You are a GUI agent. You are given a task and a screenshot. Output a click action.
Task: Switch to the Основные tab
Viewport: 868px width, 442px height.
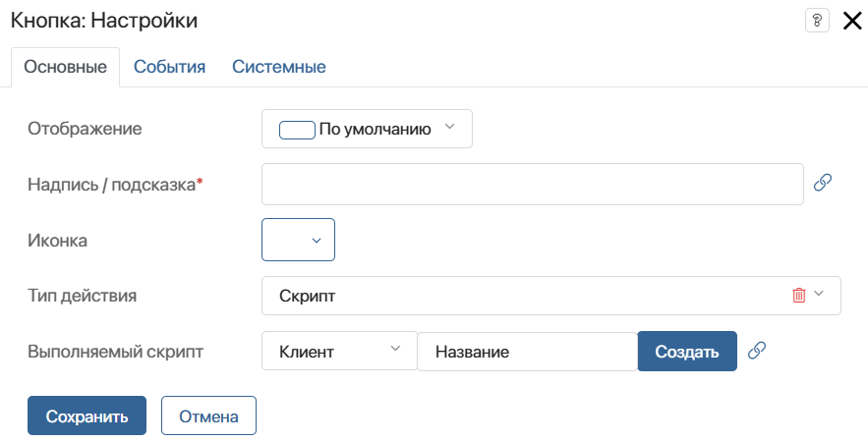[x=65, y=67]
